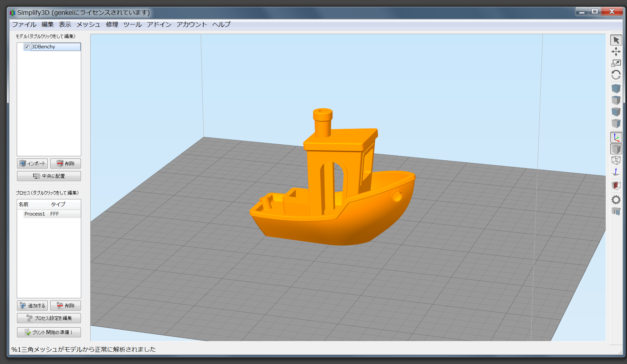The width and height of the screenshot is (627, 364).
Task: Select the normal selection arrow tool
Action: tap(616, 40)
